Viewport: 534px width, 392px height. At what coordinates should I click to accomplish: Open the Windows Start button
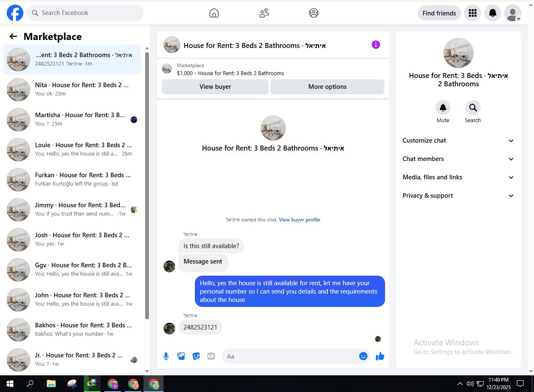point(10,384)
